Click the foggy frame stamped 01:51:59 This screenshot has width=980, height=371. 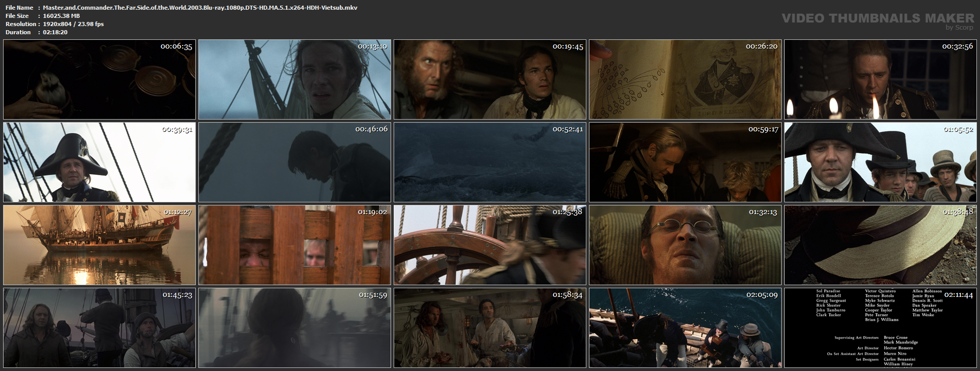pyautogui.click(x=294, y=328)
